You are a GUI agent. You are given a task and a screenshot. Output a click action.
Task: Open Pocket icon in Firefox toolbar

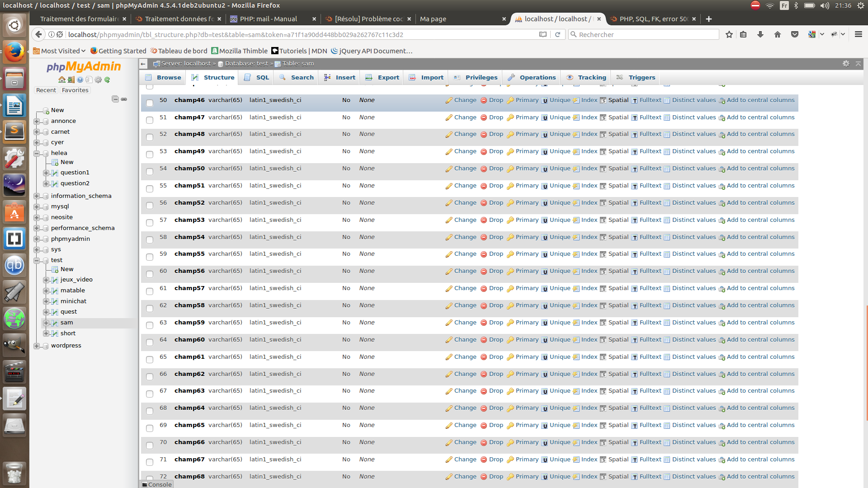(795, 35)
